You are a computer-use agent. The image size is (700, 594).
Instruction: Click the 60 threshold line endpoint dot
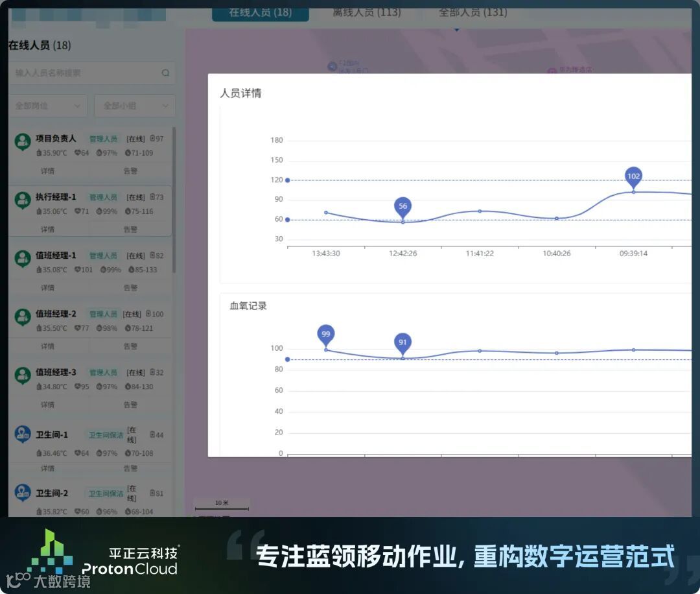[x=288, y=220]
